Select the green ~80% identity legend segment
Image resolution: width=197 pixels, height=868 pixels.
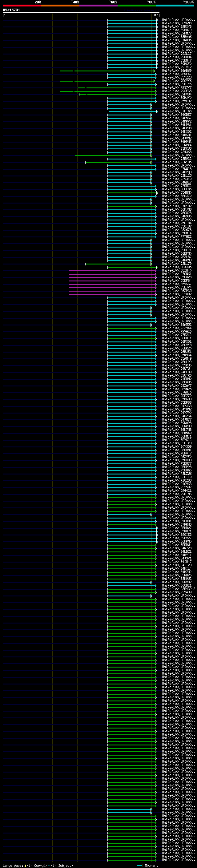(x=137, y=6)
